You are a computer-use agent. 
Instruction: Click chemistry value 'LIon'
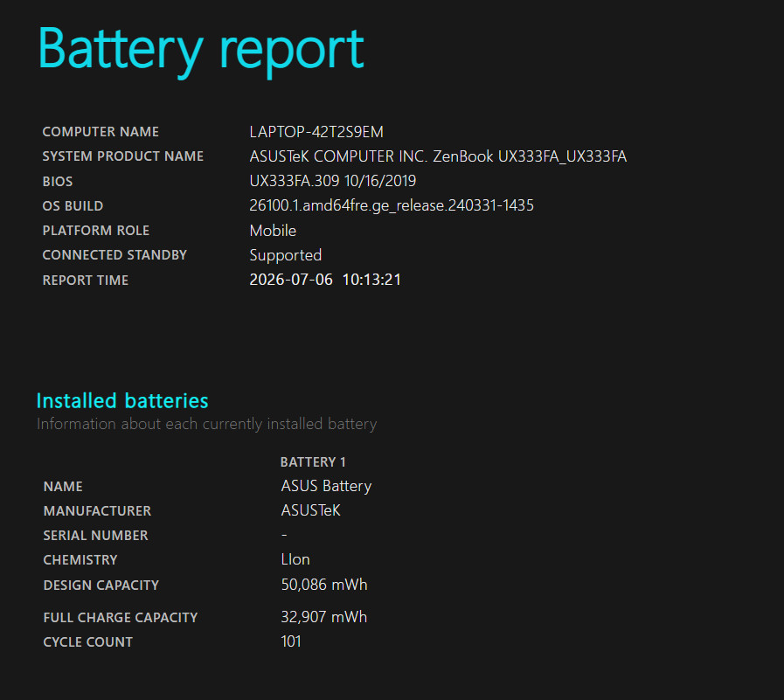click(x=295, y=559)
